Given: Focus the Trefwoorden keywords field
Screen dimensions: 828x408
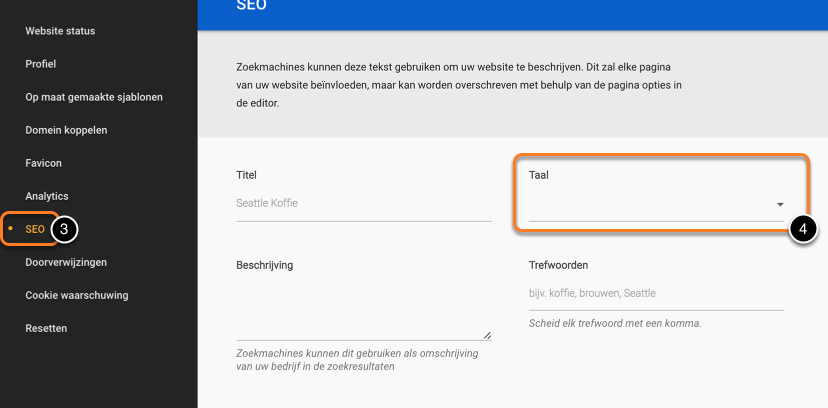Looking at the screenshot, I should (x=655, y=294).
